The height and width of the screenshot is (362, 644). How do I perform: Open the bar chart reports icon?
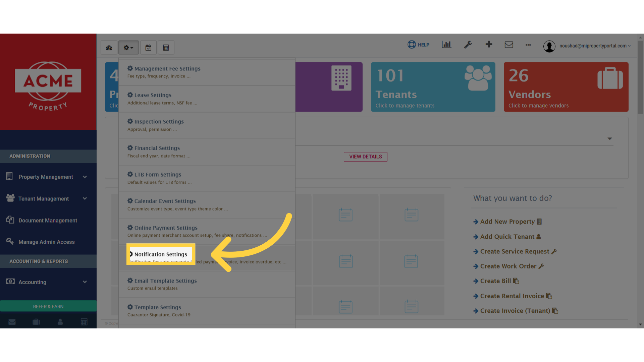(446, 45)
